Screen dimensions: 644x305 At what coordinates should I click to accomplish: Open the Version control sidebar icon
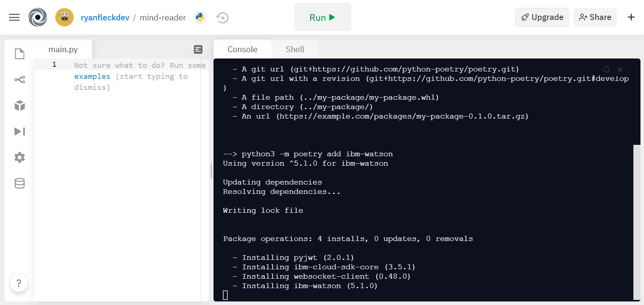tap(20, 80)
